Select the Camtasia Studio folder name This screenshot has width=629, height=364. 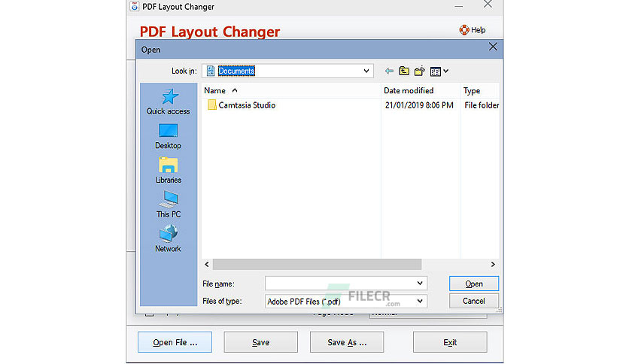[247, 105]
